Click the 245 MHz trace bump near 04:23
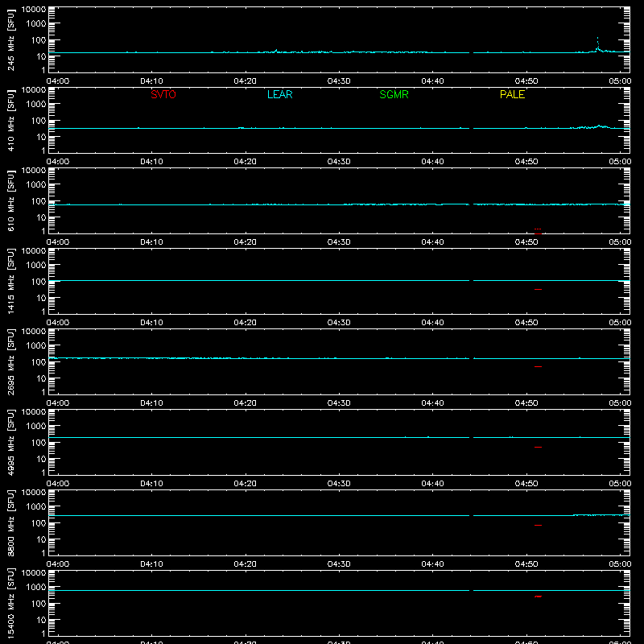 tap(275, 51)
